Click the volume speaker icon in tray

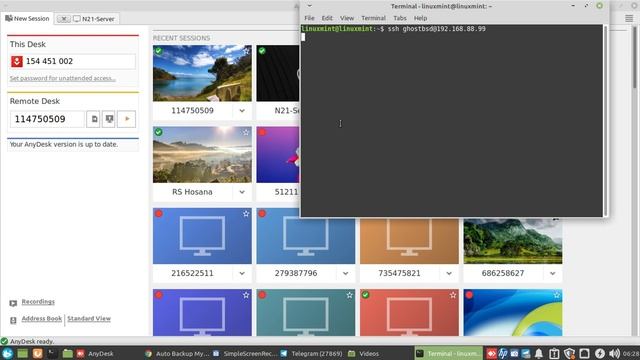click(614, 353)
